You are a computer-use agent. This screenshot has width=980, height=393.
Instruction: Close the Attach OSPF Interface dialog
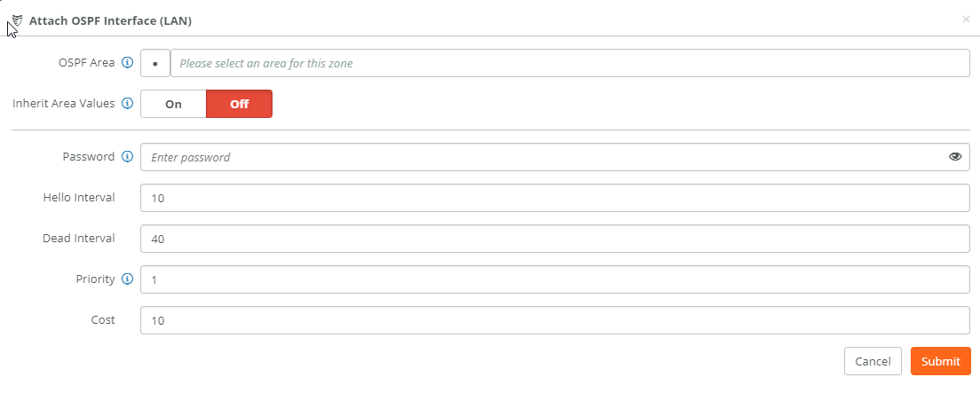[966, 19]
